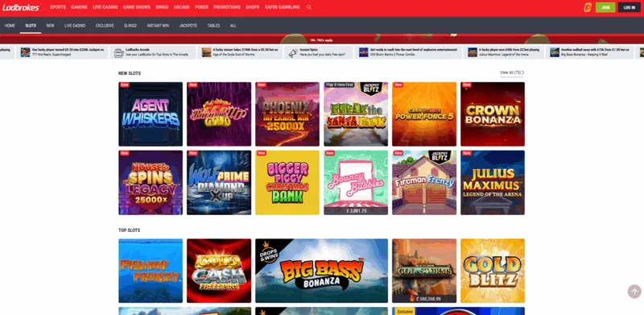Switch to the Instant Win tab
This screenshot has width=644, height=315.
(158, 26)
